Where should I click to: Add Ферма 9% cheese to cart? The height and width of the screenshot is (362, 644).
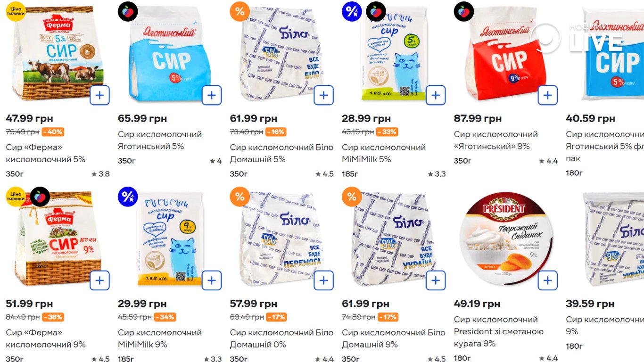pos(100,280)
